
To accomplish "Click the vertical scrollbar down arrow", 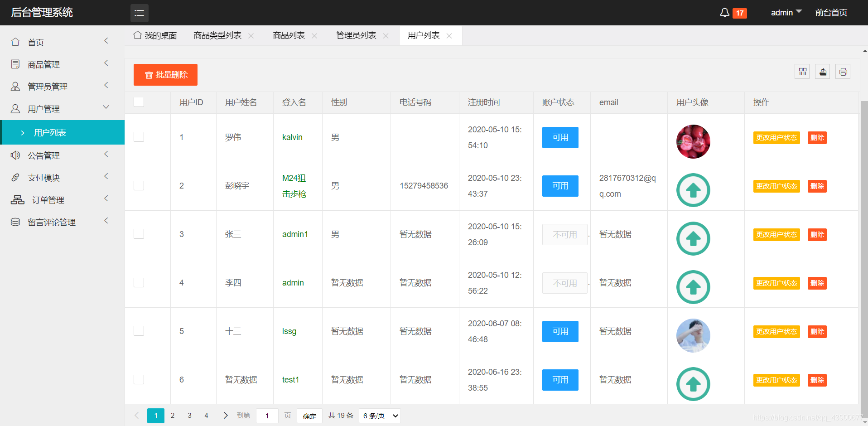I will 864,422.
